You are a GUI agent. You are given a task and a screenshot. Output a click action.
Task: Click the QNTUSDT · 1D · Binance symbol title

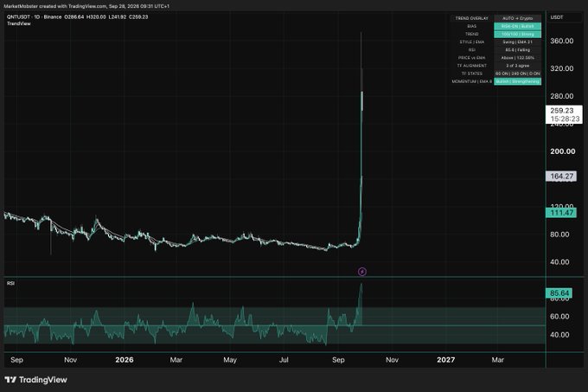(34, 17)
